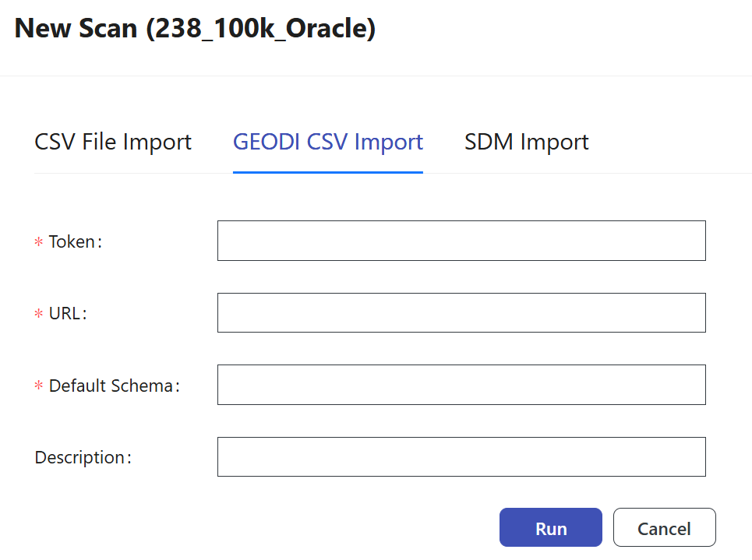Select the Default Schema input field

click(461, 385)
